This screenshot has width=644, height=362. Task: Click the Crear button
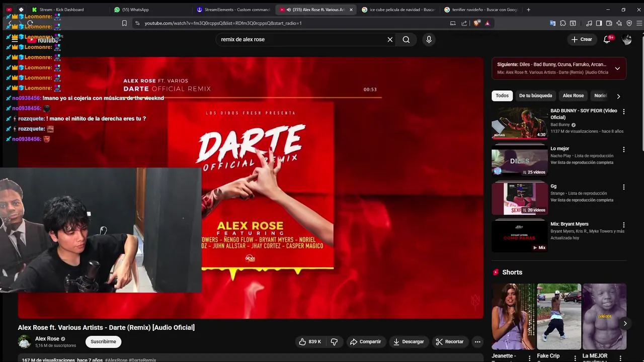(582, 39)
